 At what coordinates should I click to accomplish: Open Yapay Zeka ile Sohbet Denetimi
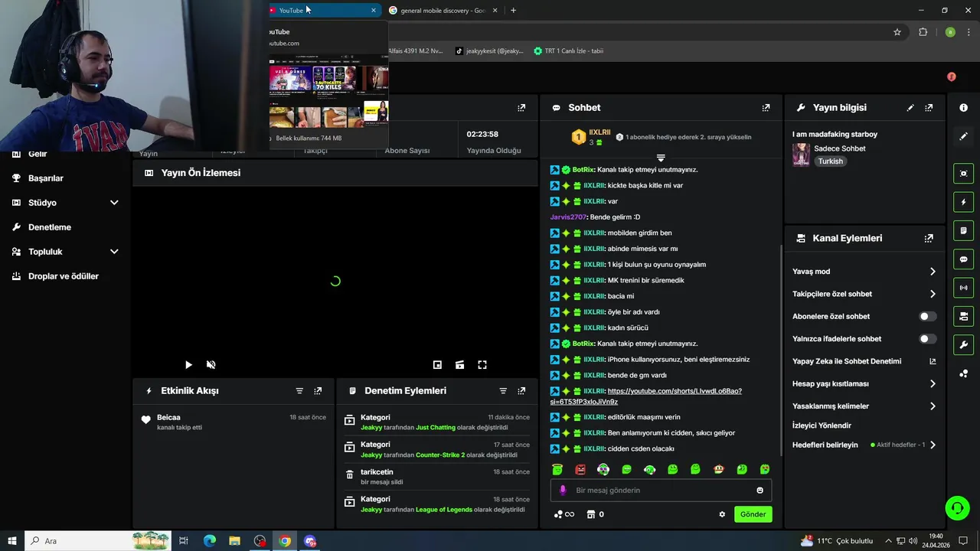click(x=864, y=361)
